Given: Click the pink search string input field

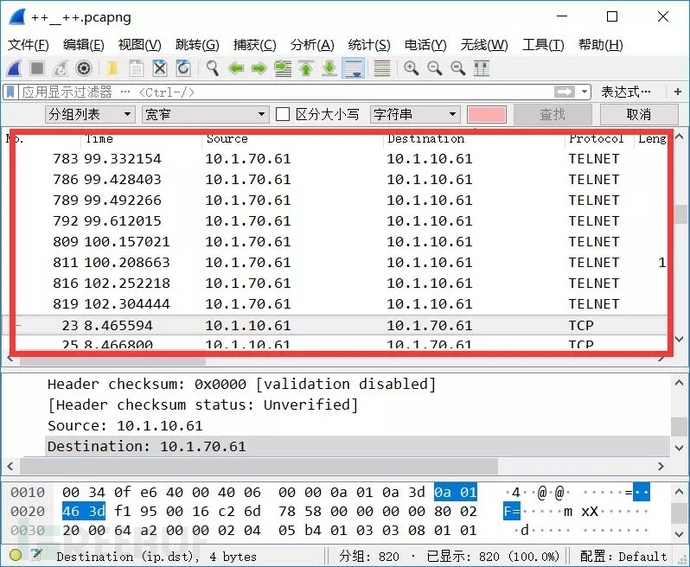Looking at the screenshot, I should pos(487,114).
